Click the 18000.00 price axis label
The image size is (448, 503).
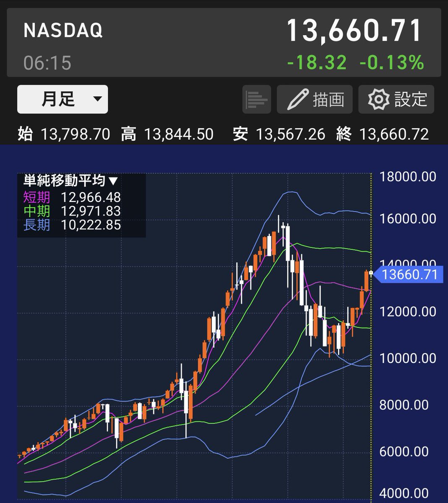point(408,177)
